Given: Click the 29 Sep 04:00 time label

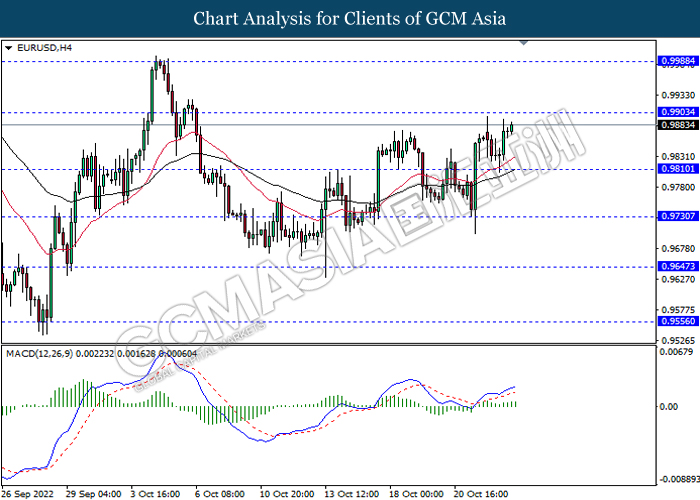Looking at the screenshot, I should (x=93, y=494).
